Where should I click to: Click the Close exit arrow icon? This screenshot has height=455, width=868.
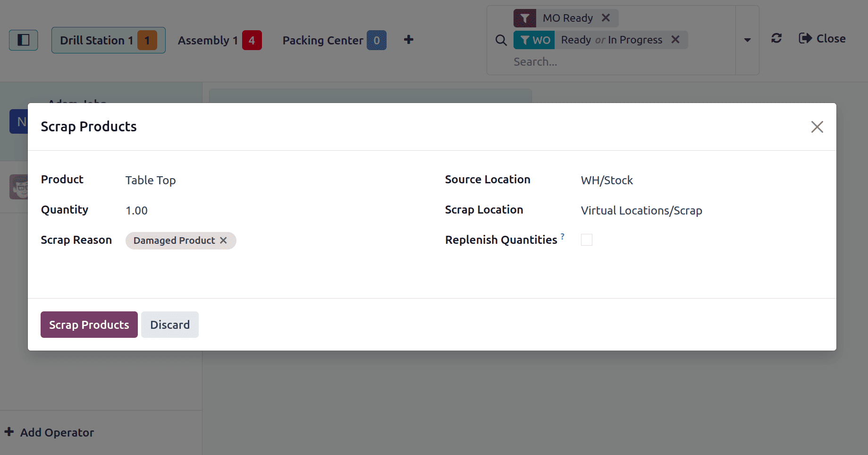(805, 38)
